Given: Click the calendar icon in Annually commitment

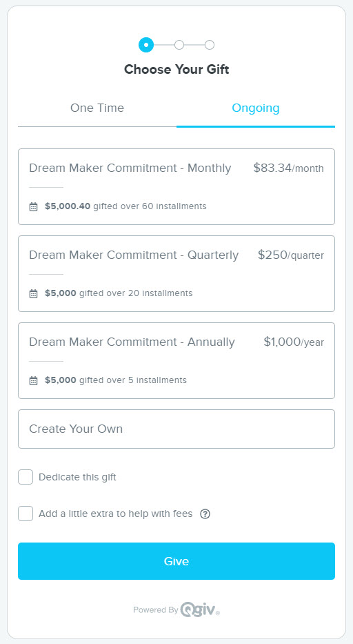Looking at the screenshot, I should (33, 381).
